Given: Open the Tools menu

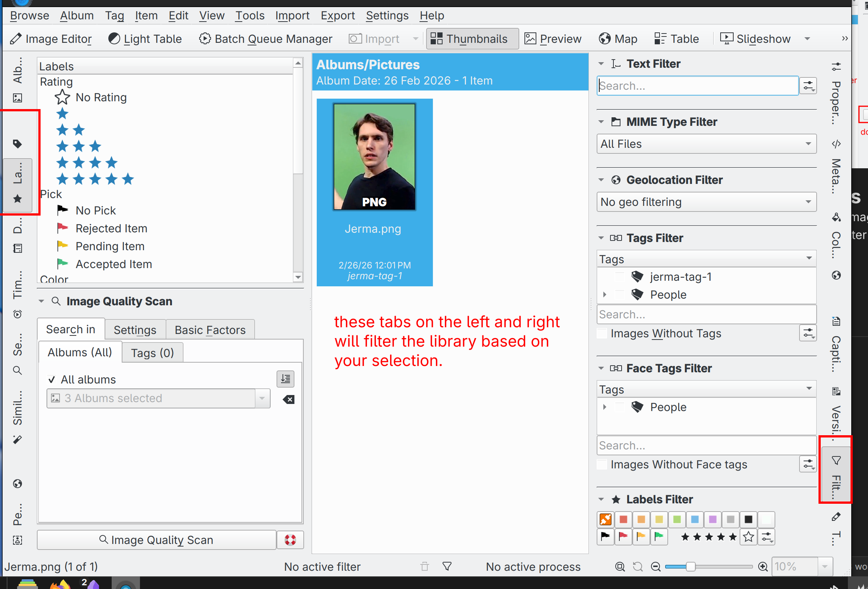Looking at the screenshot, I should point(249,16).
